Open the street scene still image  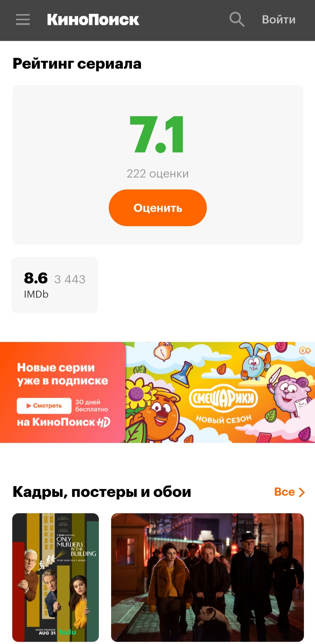pos(207,577)
